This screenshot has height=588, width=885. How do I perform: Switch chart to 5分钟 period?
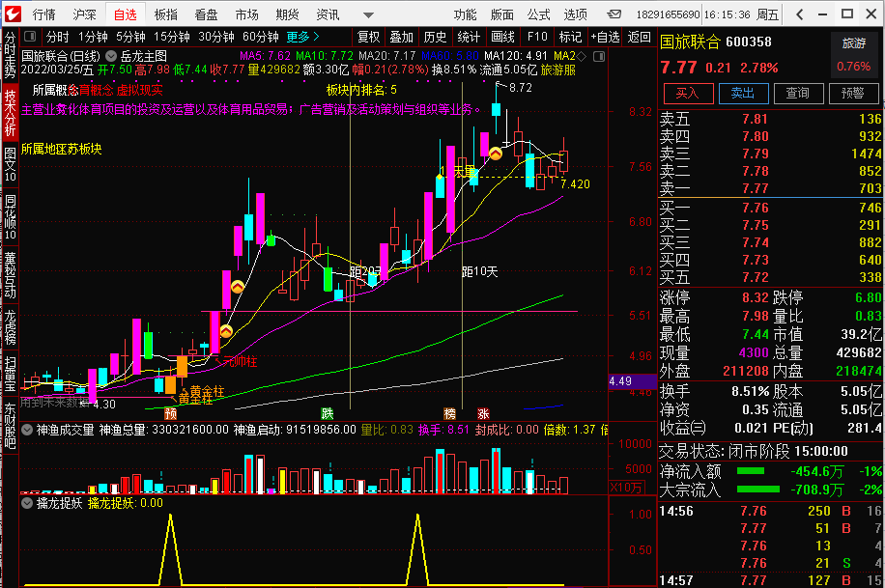[130, 38]
